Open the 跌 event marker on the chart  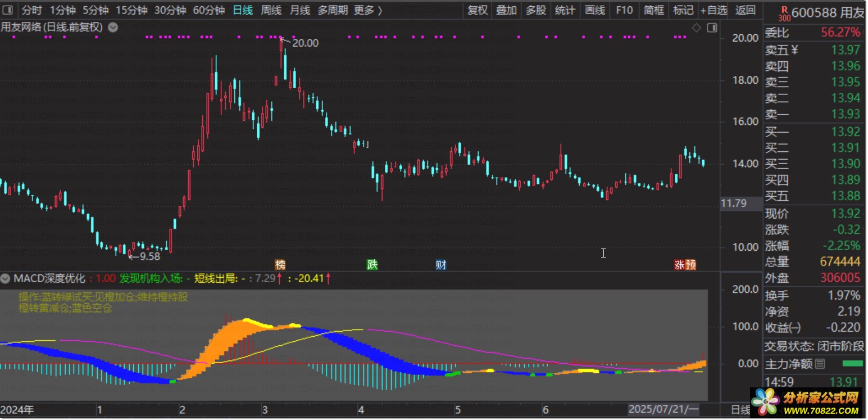[372, 264]
